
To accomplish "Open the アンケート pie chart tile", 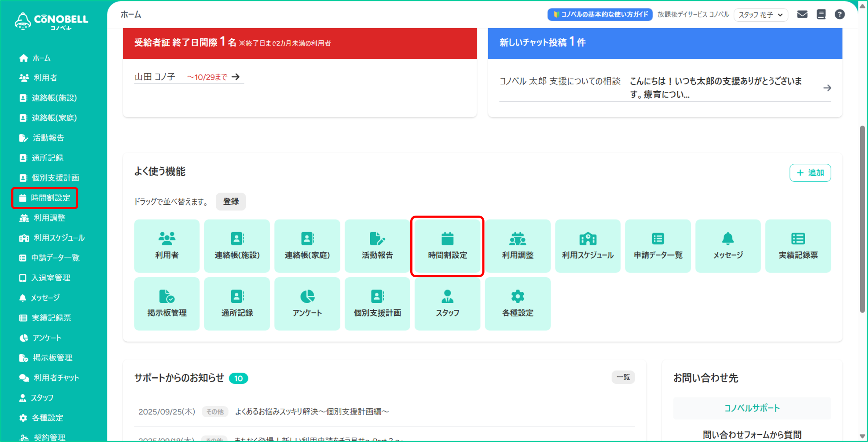I will [x=307, y=304].
